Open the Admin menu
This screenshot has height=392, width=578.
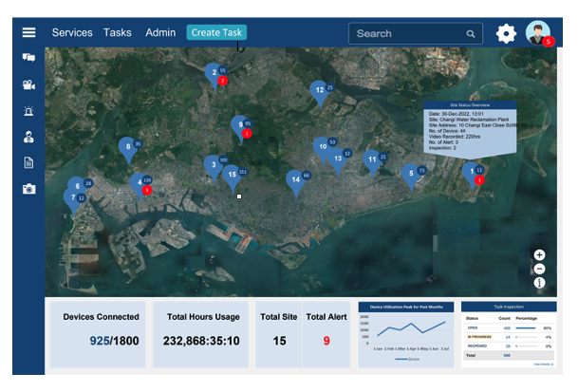click(160, 32)
